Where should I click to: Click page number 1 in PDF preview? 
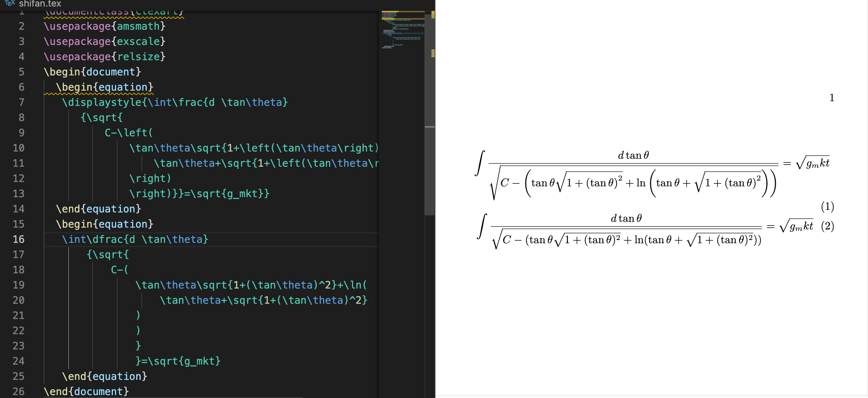click(832, 98)
